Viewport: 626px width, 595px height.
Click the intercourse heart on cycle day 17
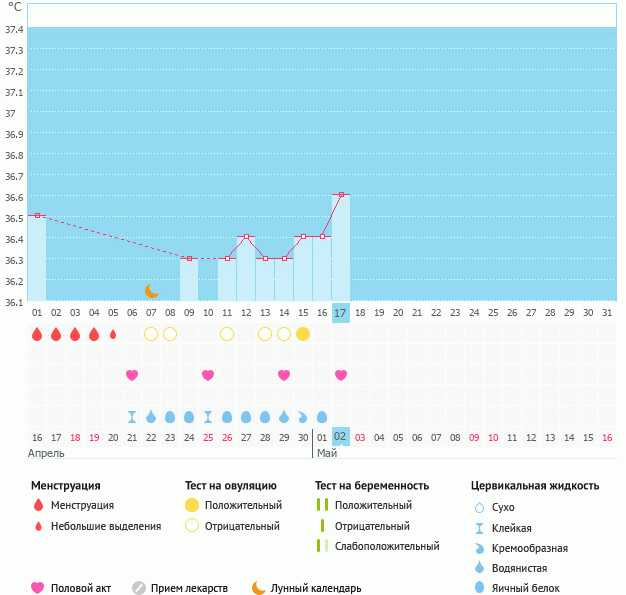click(x=341, y=375)
